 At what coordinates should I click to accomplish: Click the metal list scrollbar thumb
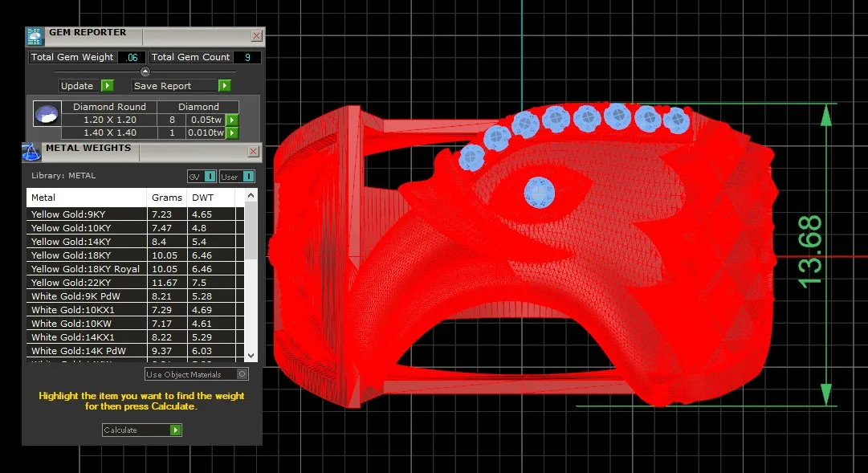(251, 230)
